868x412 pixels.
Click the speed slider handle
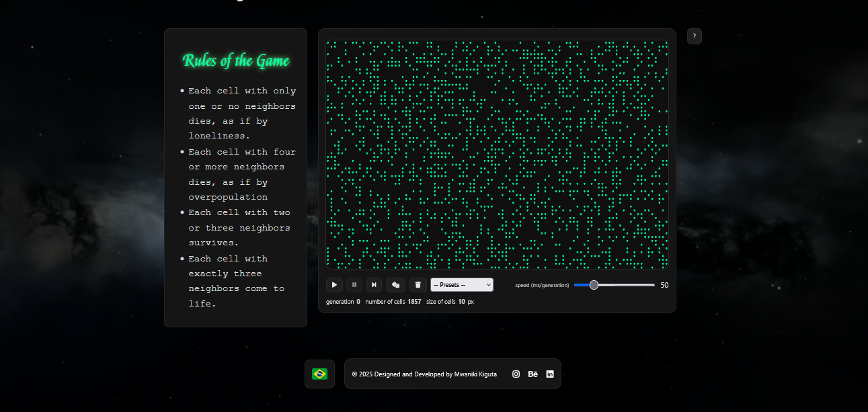pos(594,285)
